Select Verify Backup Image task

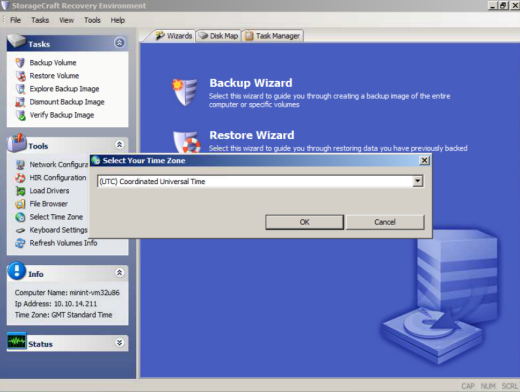[62, 115]
